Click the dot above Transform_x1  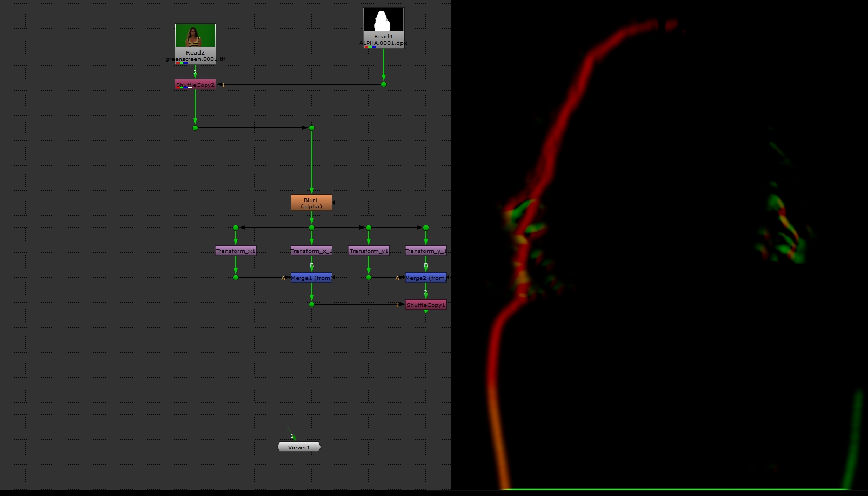pyautogui.click(x=236, y=227)
